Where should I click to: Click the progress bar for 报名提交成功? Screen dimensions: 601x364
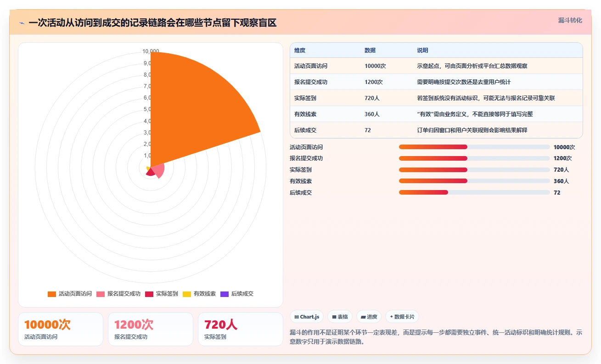pyautogui.click(x=474, y=158)
